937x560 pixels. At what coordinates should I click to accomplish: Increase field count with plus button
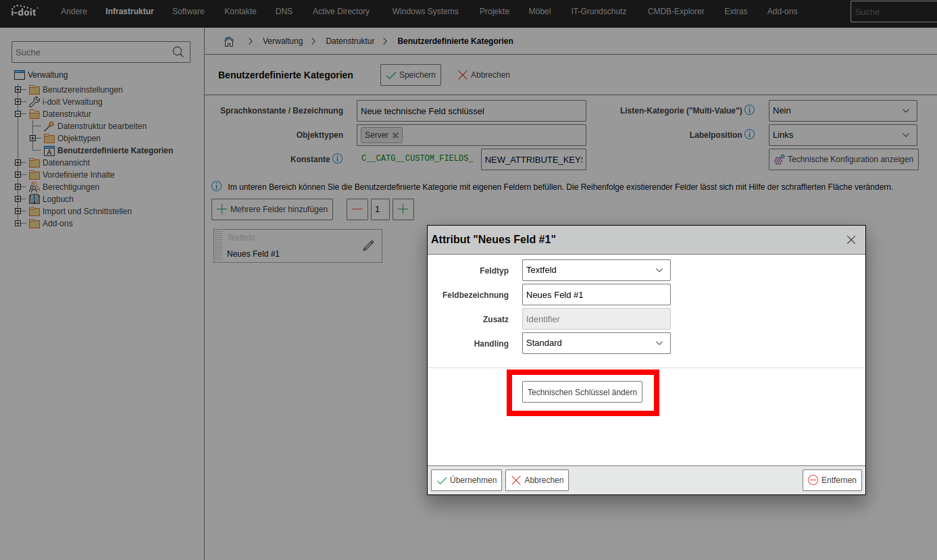[x=403, y=209]
